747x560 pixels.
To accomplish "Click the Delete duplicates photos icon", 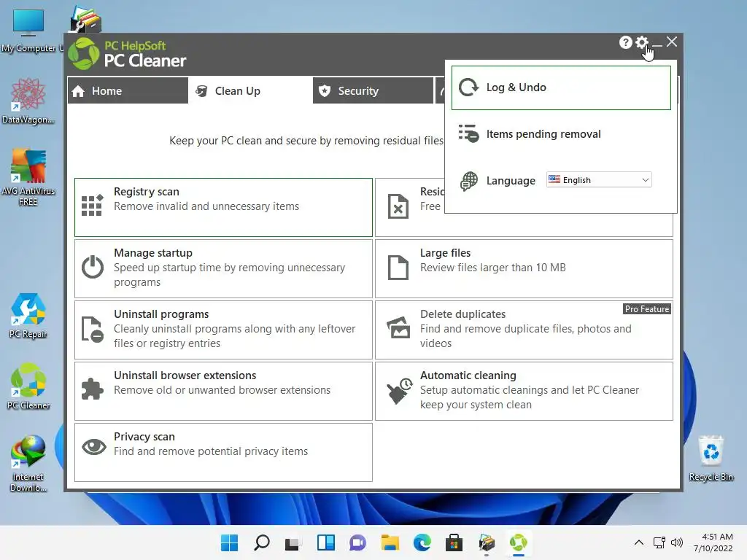I will point(398,327).
